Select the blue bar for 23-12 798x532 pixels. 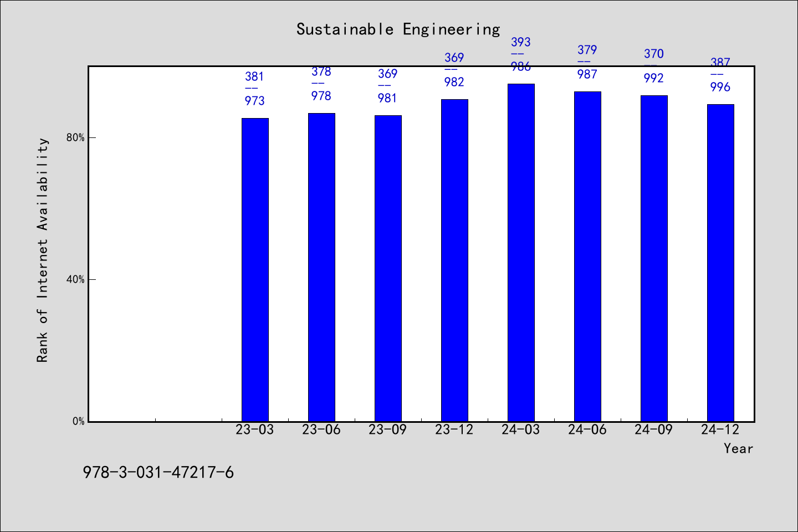454,260
